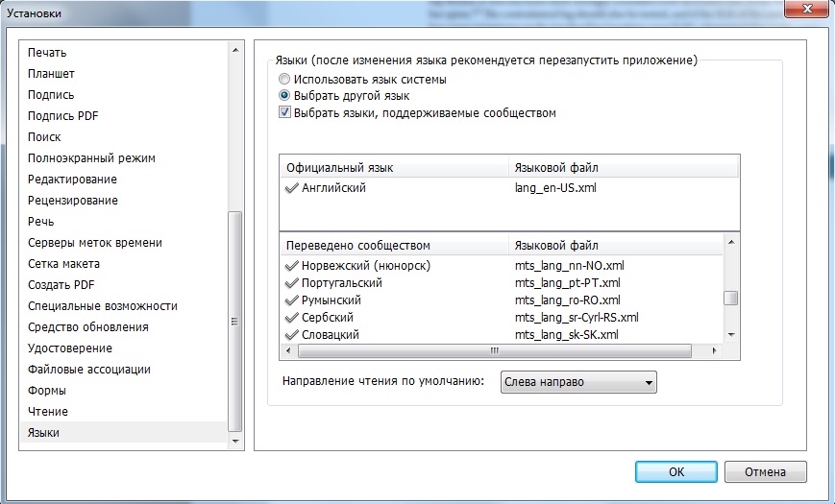The width and height of the screenshot is (835, 504).
Task: Select 'Использовать язык системы' radio button
Action: click(x=284, y=80)
